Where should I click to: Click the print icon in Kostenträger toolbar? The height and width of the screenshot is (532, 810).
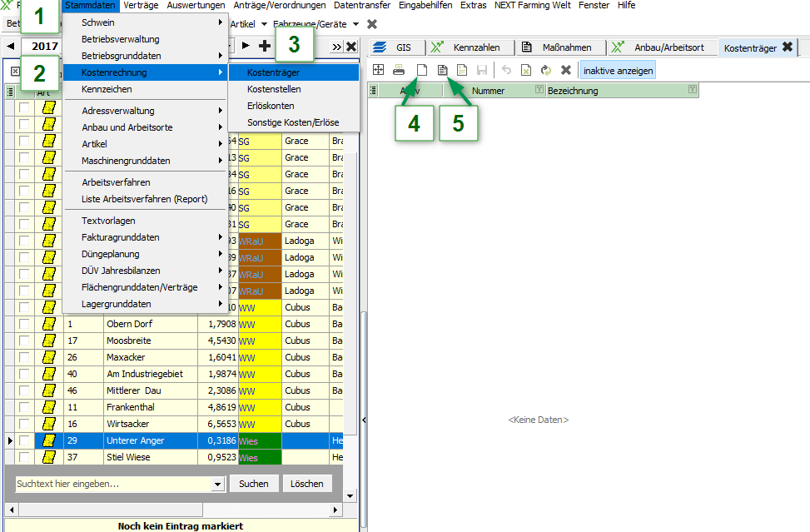[400, 71]
